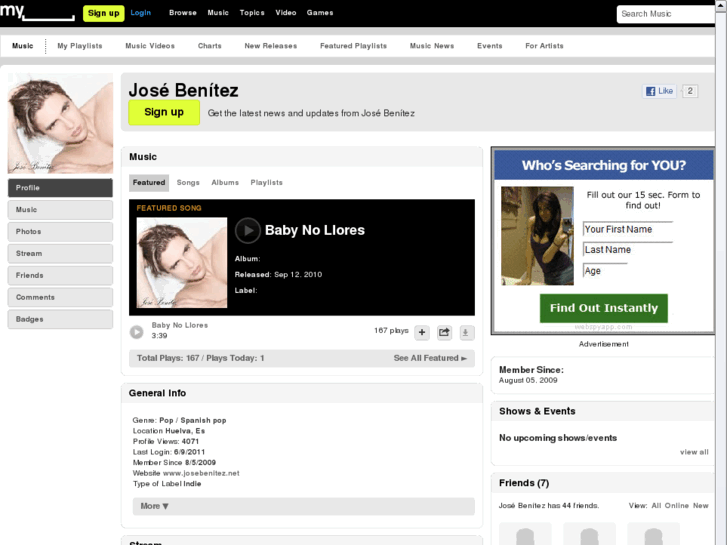This screenshot has width=727, height=545.
Task: Click Baby No Llores track name in list
Action: [x=180, y=325]
